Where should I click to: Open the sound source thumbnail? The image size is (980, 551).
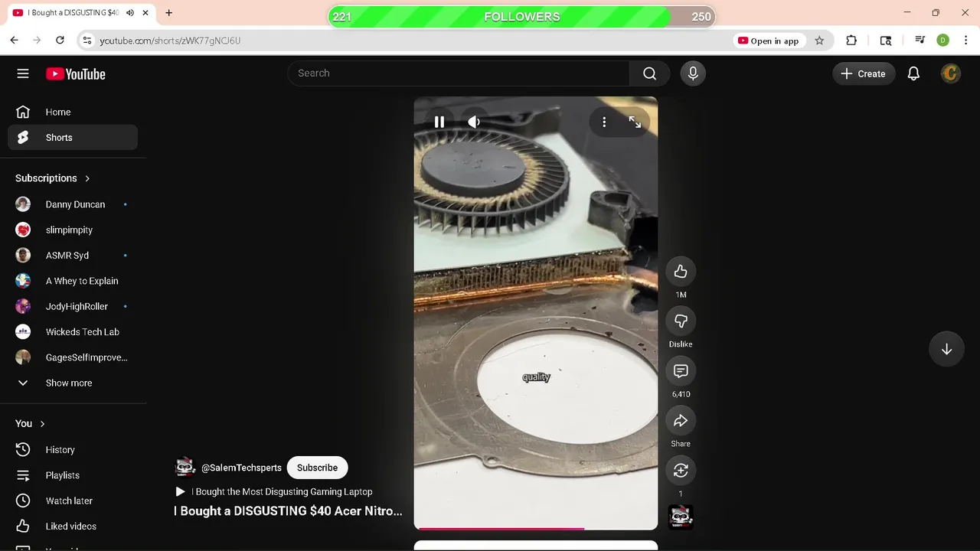tap(681, 517)
